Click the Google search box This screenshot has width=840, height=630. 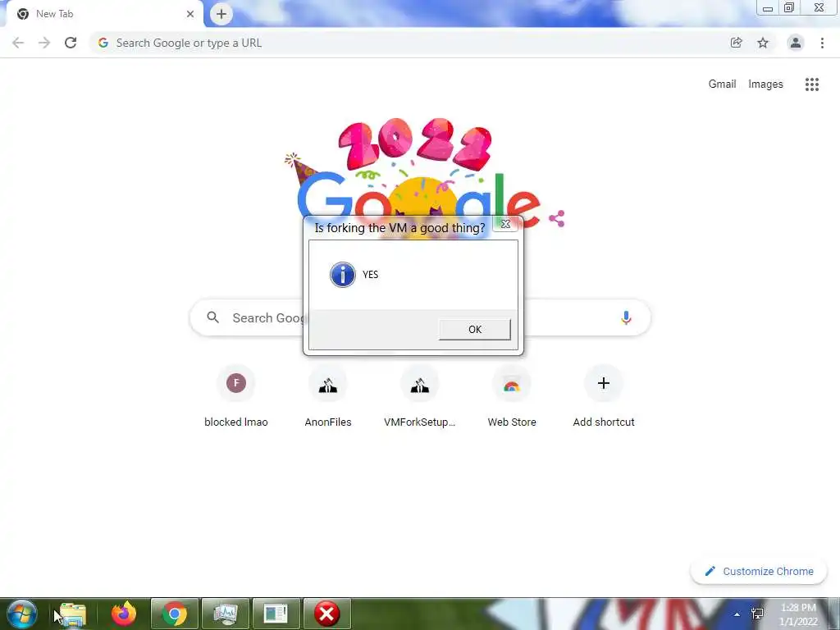tap(420, 317)
